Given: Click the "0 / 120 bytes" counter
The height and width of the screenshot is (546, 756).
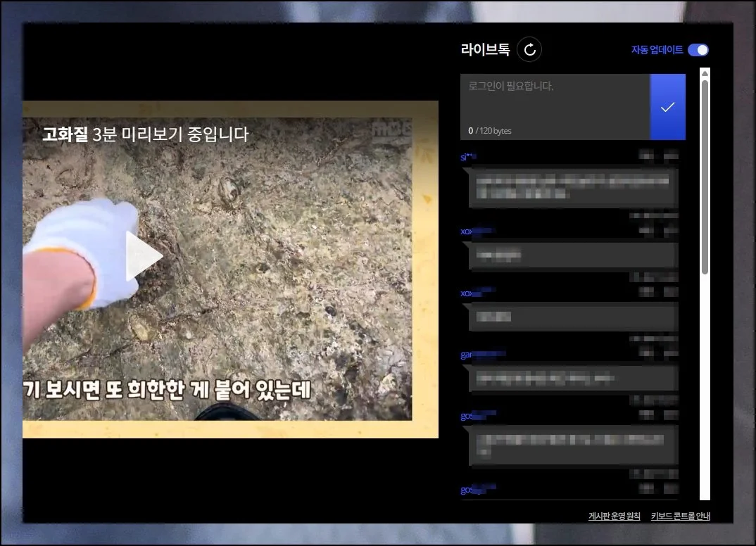Looking at the screenshot, I should (x=490, y=131).
